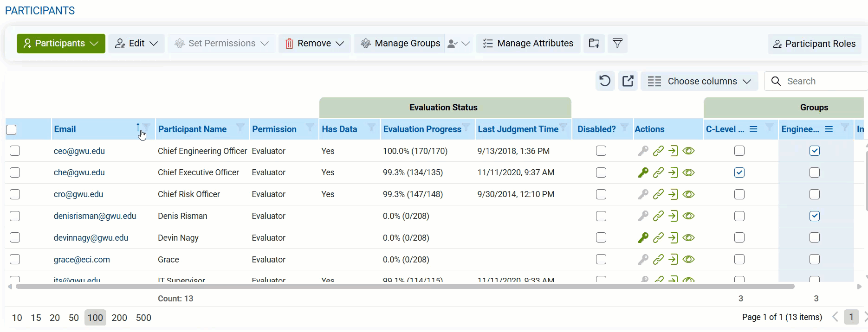Image resolution: width=868 pixels, height=332 pixels.
Task: Click the link icon for ceo@gwu.edu
Action: (658, 151)
